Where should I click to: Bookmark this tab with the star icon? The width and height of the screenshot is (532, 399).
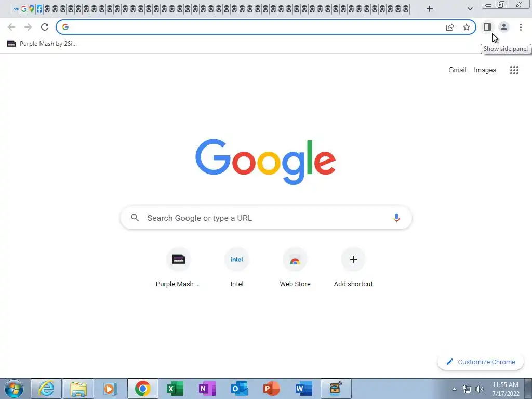click(467, 27)
